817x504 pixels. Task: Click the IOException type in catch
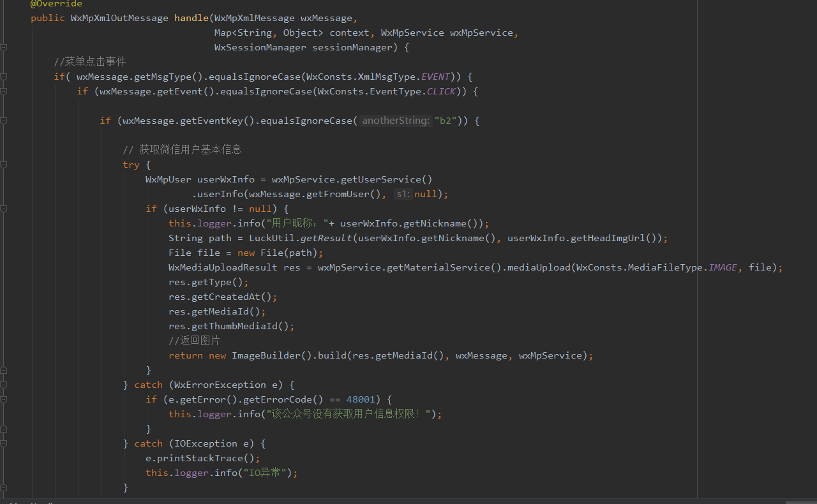point(206,443)
